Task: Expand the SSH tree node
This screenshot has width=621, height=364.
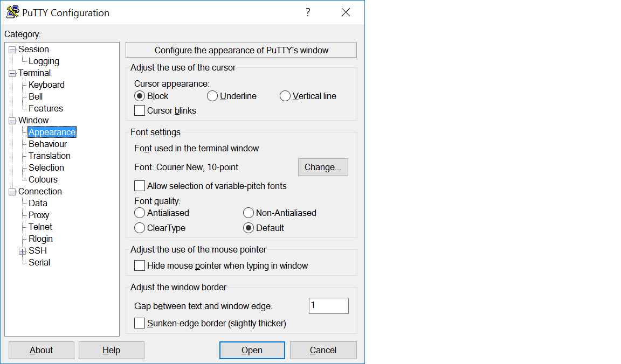Action: [22, 251]
